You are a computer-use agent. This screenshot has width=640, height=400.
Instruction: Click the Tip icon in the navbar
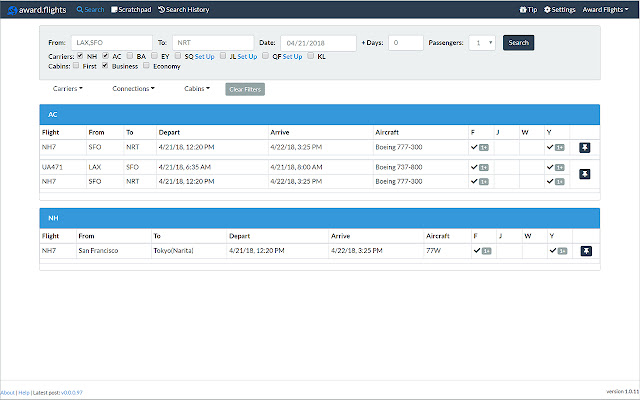click(x=528, y=9)
